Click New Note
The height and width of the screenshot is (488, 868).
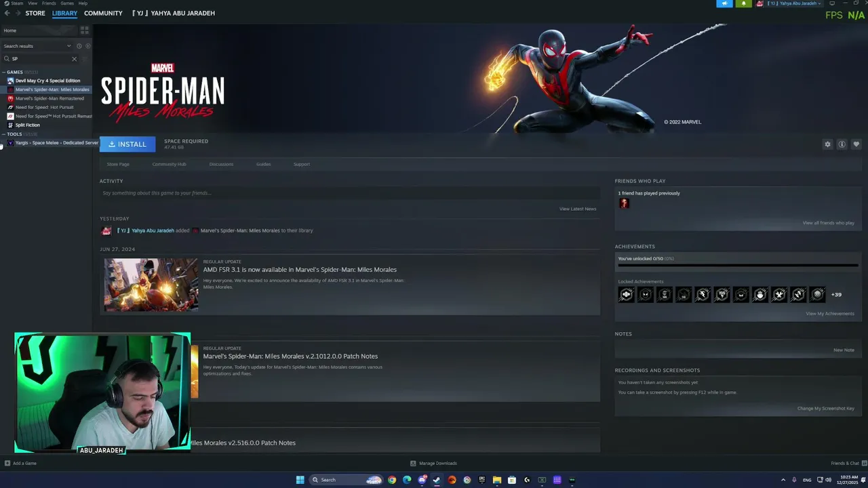click(844, 350)
